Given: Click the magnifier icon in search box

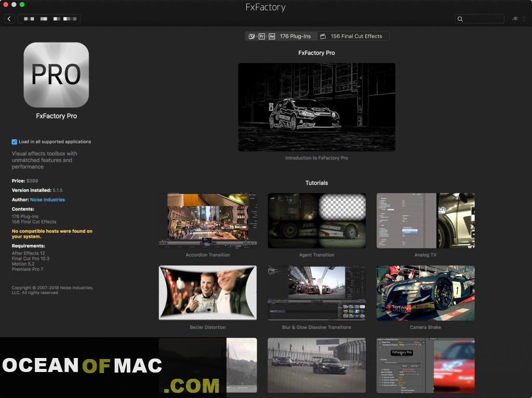Looking at the screenshot, I should pyautogui.click(x=460, y=19).
